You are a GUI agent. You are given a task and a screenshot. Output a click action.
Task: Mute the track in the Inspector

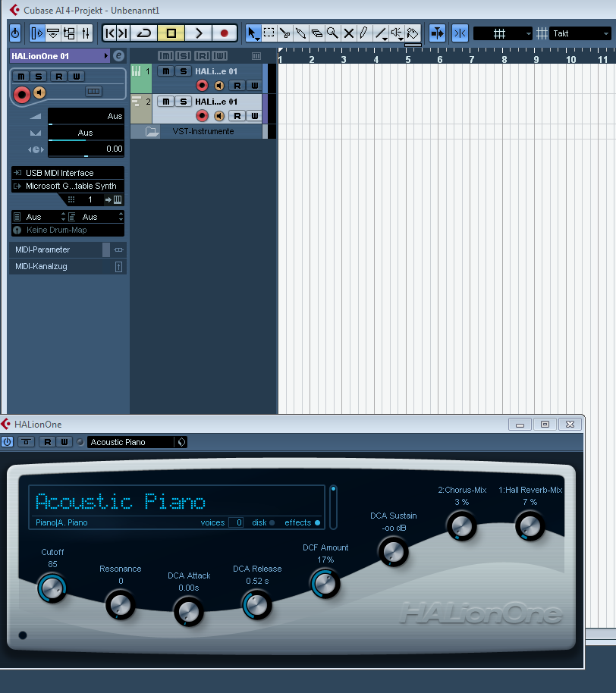coord(21,77)
